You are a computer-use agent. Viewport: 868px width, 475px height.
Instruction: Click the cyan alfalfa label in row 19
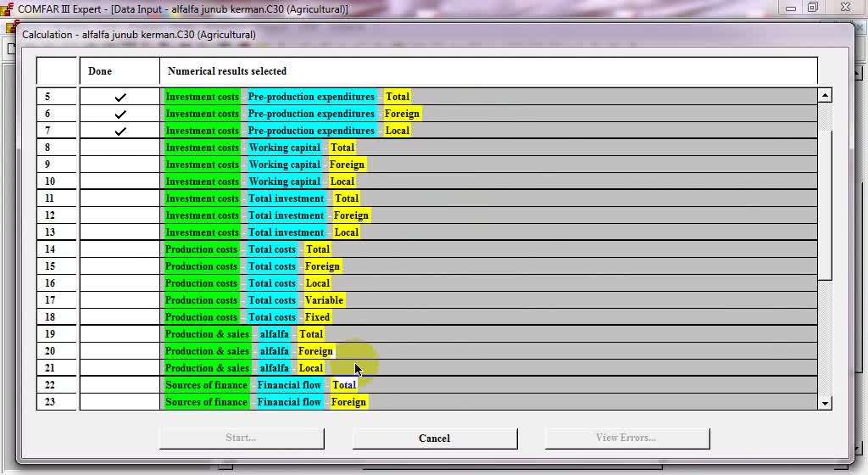(x=274, y=334)
